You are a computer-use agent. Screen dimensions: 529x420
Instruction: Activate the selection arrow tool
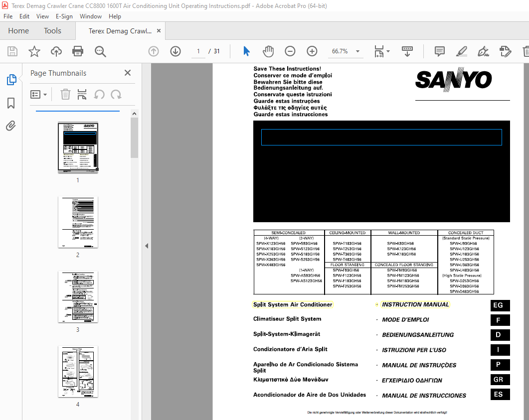point(247,51)
